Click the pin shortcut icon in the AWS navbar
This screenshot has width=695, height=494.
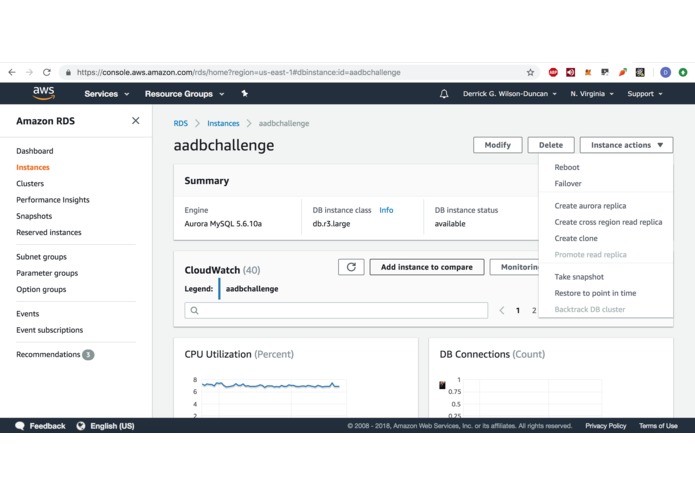(x=244, y=93)
